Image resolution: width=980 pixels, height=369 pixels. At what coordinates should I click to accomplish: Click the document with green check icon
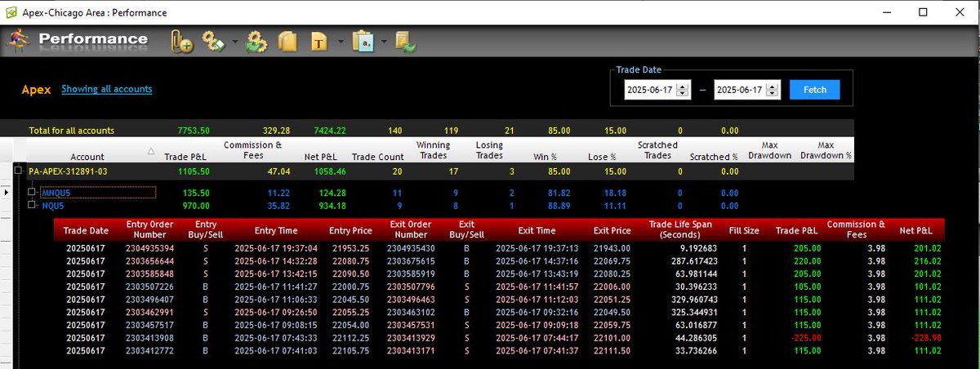[404, 42]
